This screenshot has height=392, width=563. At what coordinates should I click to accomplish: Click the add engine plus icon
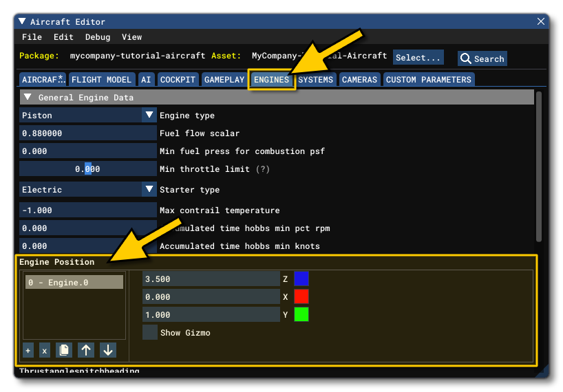pos(28,351)
